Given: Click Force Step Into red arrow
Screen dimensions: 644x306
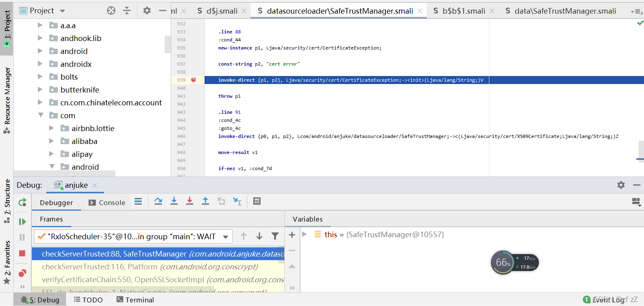Looking at the screenshot, I should click(190, 201).
